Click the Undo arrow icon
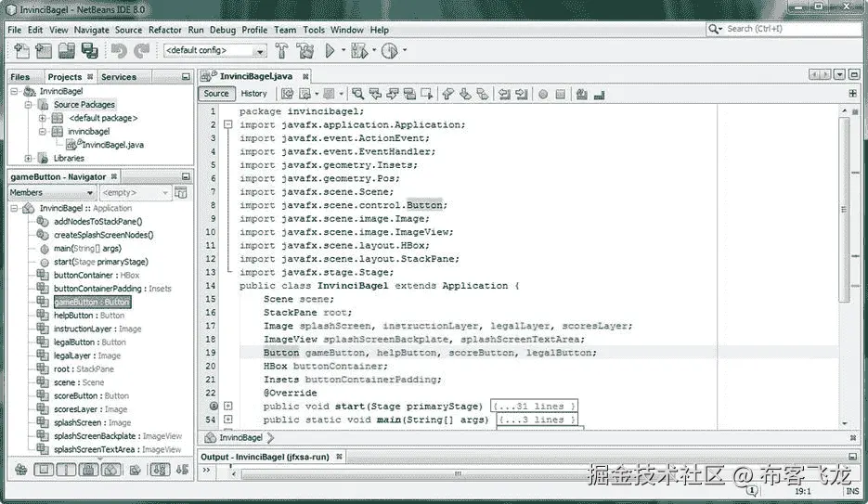This screenshot has height=504, width=868. point(119,50)
